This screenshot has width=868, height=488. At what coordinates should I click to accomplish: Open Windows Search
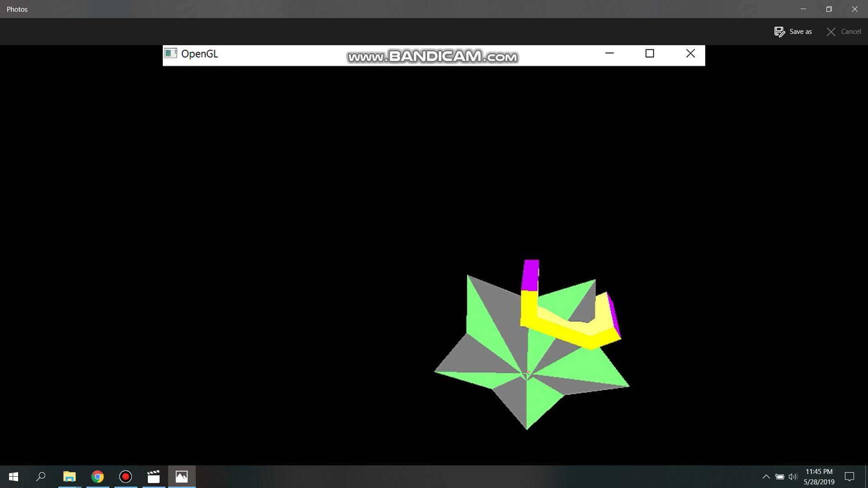point(41,477)
